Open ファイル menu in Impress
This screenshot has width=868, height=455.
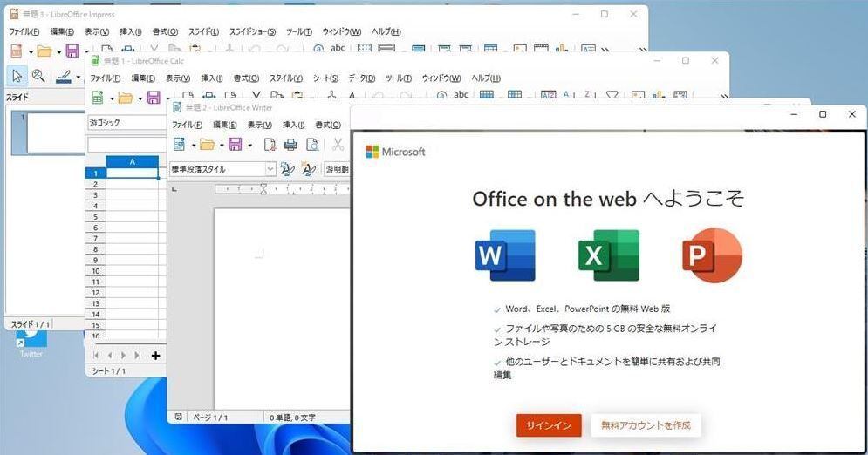pos(24,31)
